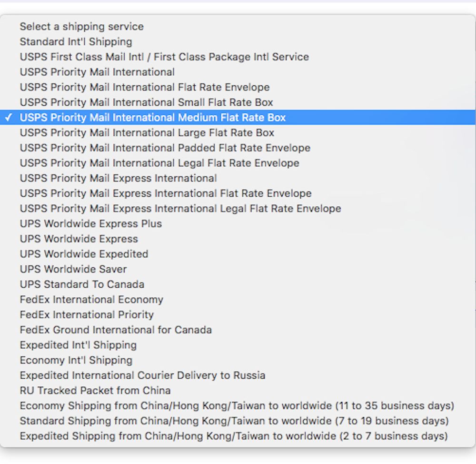The image size is (476, 464).
Task: Choose USPS First Class Mail Intl option
Action: pyautogui.click(x=238, y=57)
